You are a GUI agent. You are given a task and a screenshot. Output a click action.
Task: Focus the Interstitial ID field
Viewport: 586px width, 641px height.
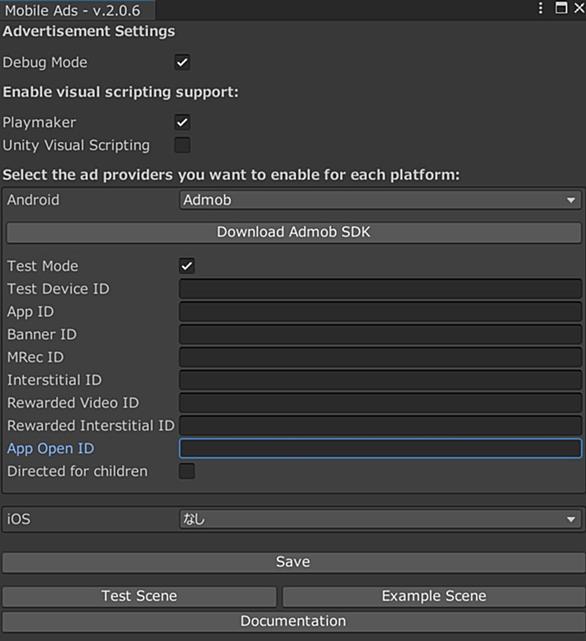380,380
